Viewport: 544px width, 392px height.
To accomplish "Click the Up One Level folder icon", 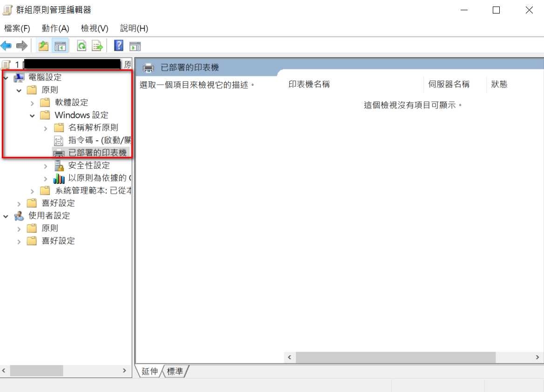I will (x=43, y=46).
